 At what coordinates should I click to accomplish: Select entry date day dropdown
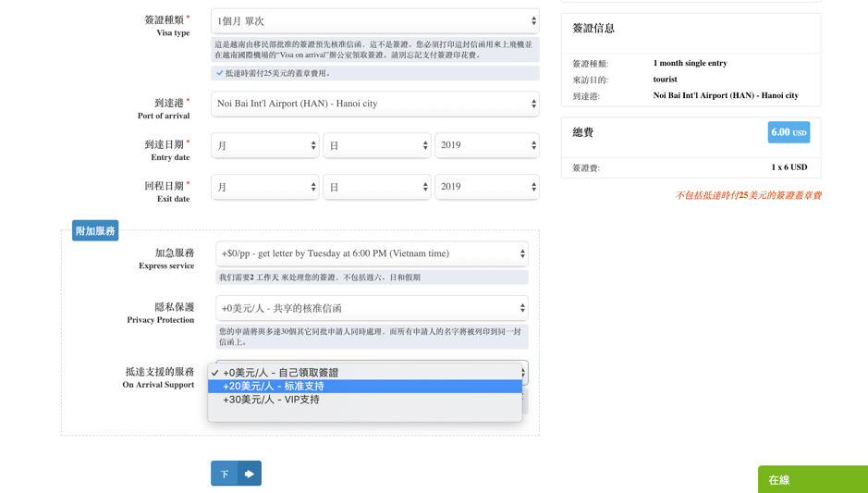coord(376,145)
